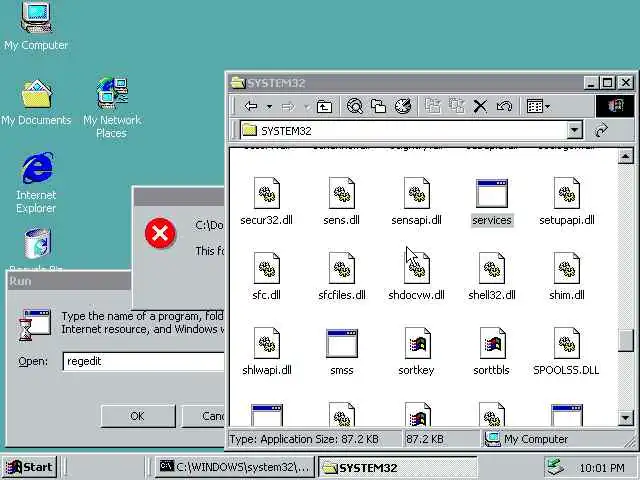This screenshot has width=640, height=480.
Task: Click the Start button
Action: pyautogui.click(x=30, y=467)
